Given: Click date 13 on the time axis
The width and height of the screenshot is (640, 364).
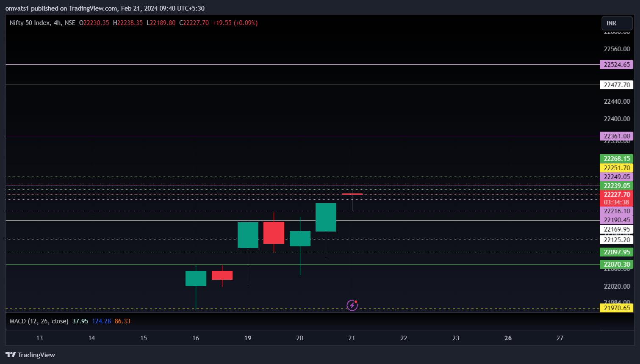Looking at the screenshot, I should point(39,338).
